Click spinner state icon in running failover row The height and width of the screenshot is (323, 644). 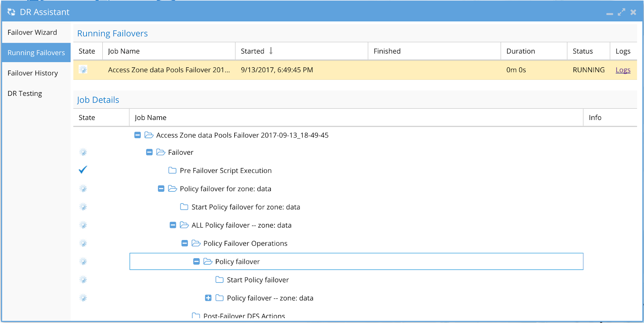(83, 70)
